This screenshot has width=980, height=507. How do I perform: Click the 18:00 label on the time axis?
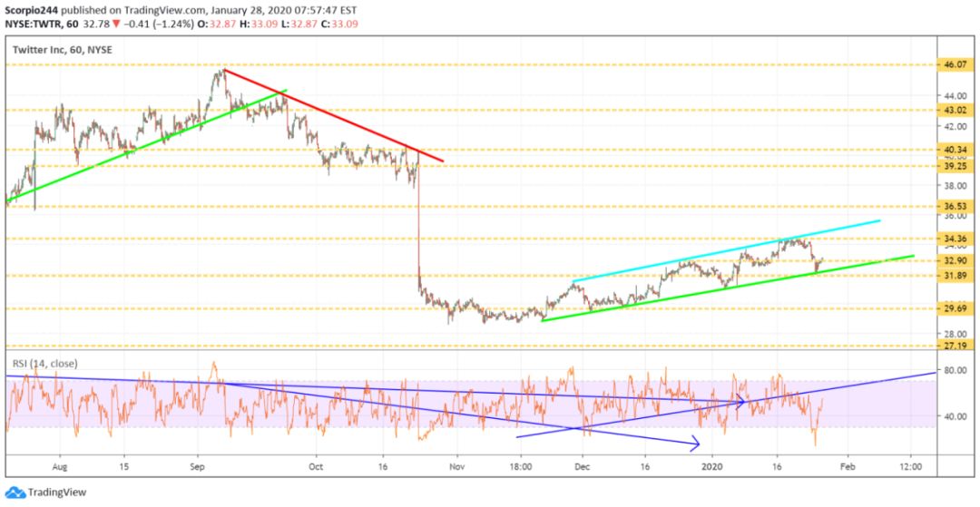pos(520,466)
